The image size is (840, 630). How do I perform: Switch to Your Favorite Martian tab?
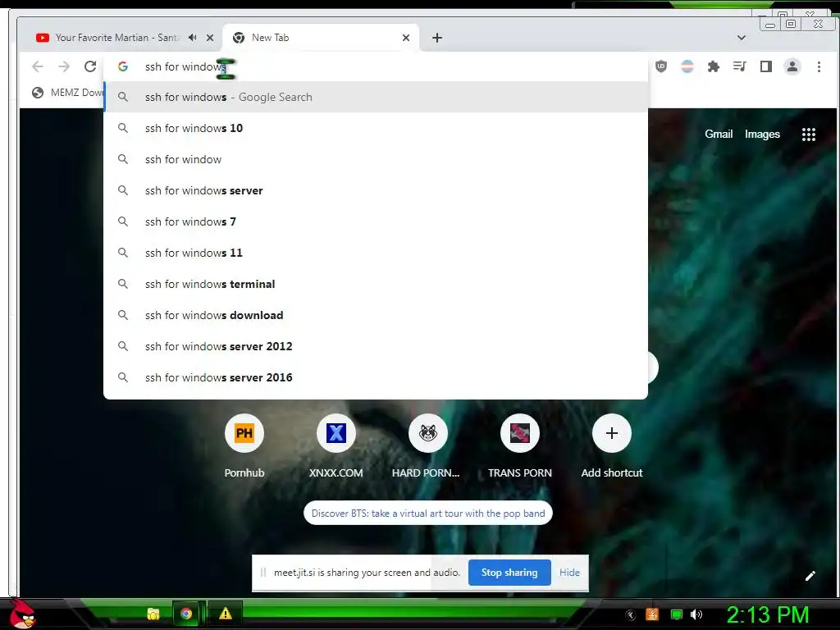tap(115, 38)
